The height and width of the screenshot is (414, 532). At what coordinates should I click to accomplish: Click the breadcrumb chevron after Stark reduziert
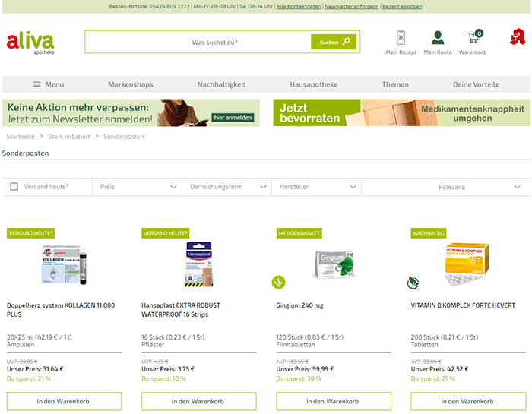click(97, 136)
